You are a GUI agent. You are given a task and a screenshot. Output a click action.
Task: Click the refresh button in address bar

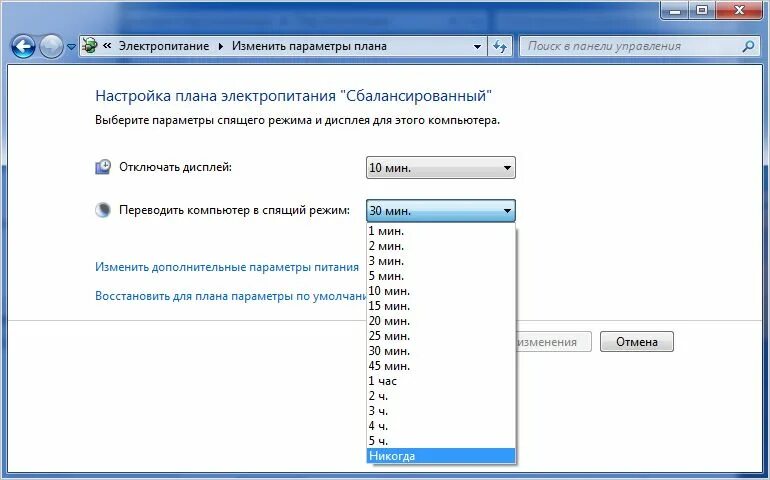(x=500, y=47)
